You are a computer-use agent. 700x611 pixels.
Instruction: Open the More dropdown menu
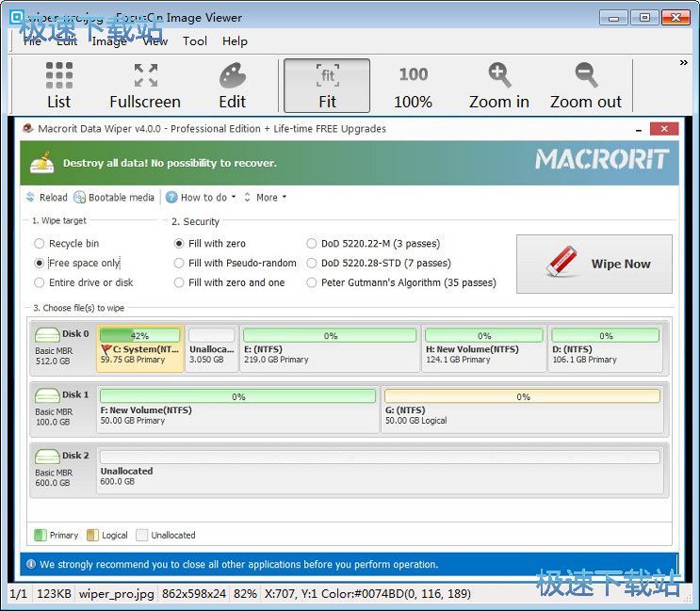[266, 198]
